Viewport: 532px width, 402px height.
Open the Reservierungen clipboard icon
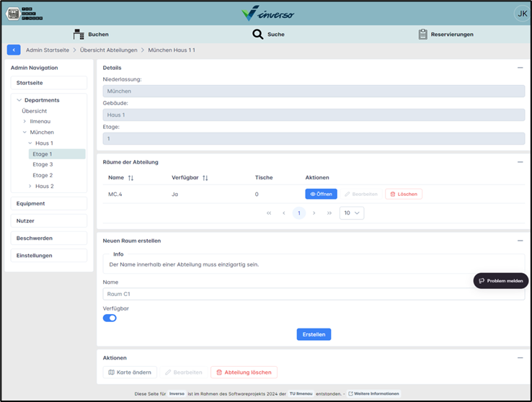[422, 35]
